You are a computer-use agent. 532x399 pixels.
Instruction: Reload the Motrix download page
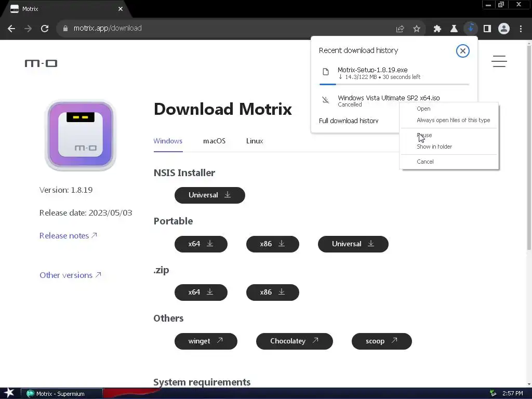tap(45, 29)
